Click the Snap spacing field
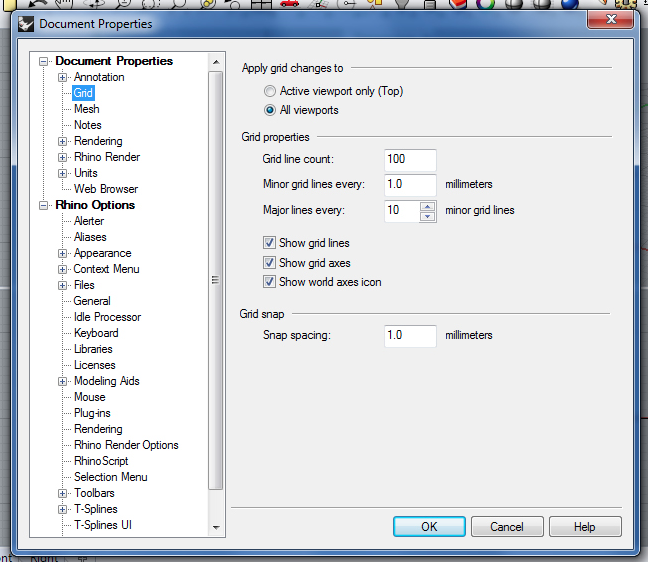The height and width of the screenshot is (562, 648). point(410,336)
